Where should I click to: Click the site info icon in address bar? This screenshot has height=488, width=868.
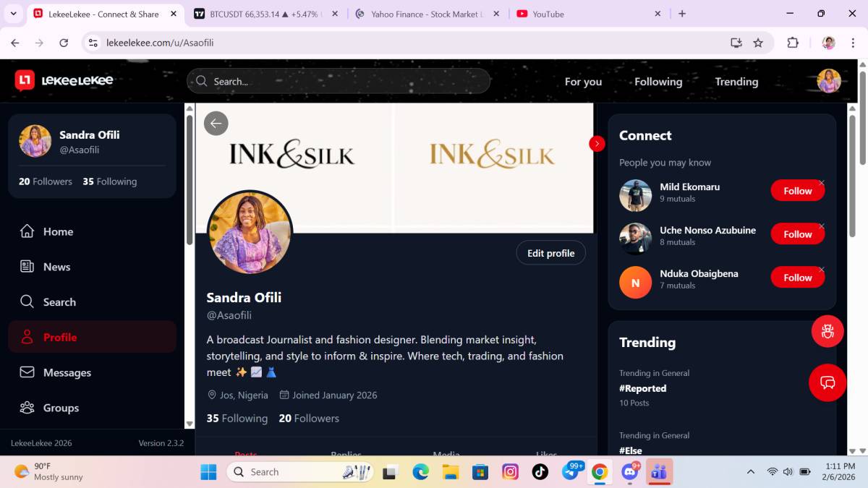click(x=93, y=43)
